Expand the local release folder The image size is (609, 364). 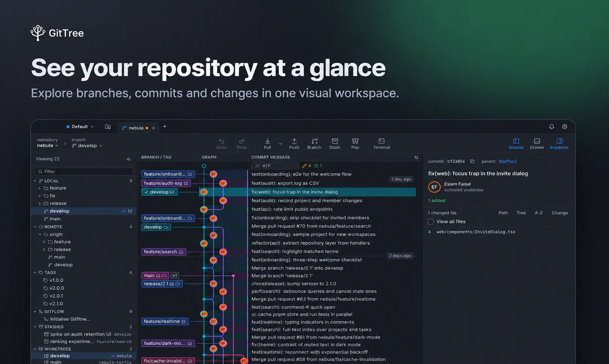coord(39,203)
